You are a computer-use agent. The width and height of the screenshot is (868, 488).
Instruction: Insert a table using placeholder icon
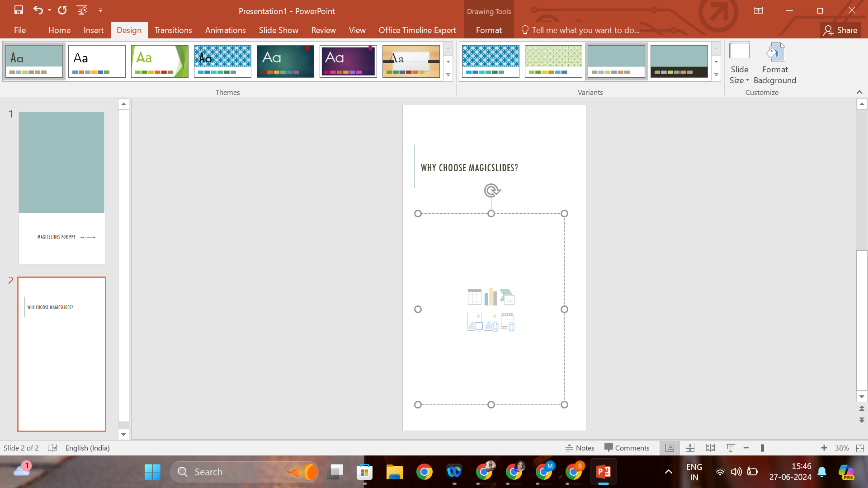(x=474, y=297)
